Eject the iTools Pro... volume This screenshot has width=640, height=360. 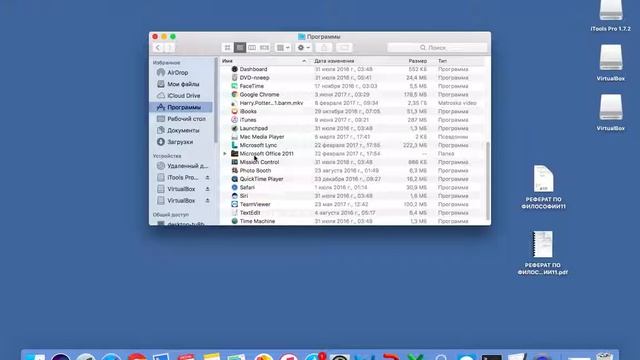[207, 178]
